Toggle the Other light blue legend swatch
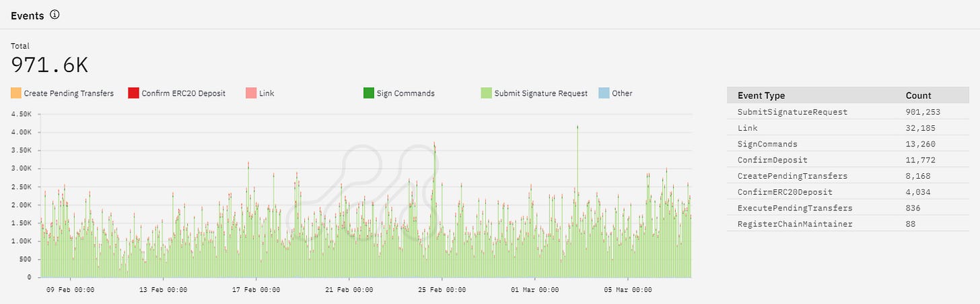980x304 pixels. (603, 93)
